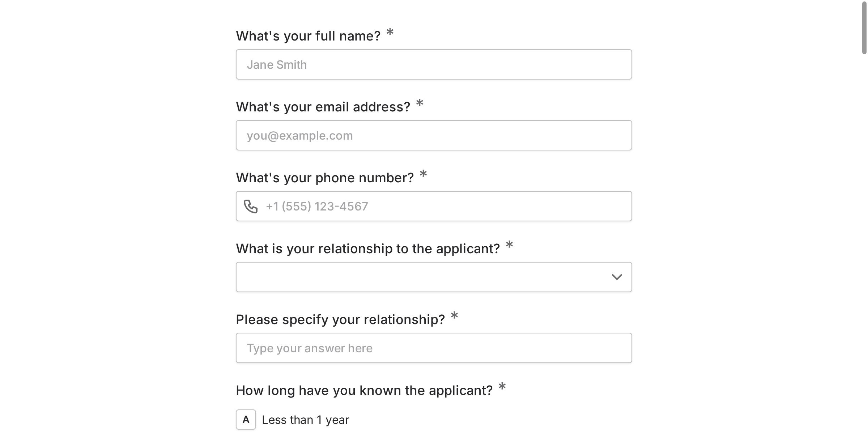The height and width of the screenshot is (434, 868).
Task: Click "How long have you known the applicant?" label
Action: point(364,391)
